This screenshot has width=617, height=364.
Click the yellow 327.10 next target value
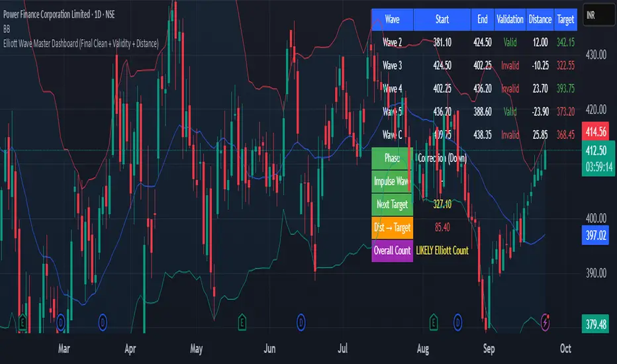442,205
